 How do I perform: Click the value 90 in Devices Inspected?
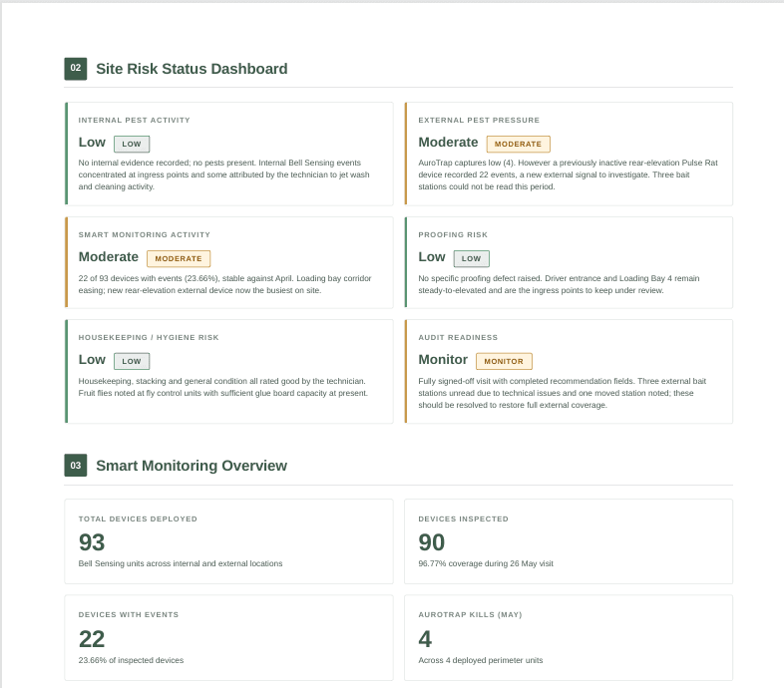[432, 542]
